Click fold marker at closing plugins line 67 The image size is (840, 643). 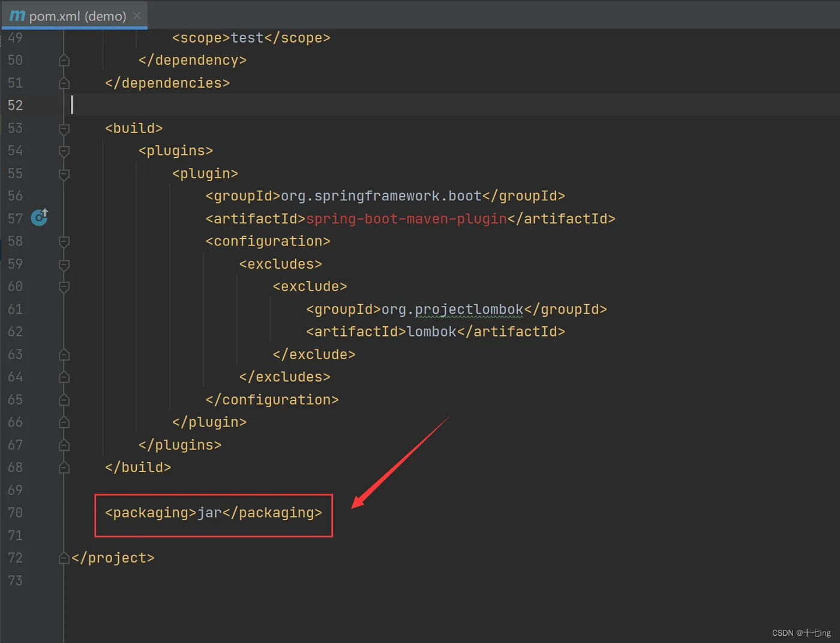[x=64, y=446]
